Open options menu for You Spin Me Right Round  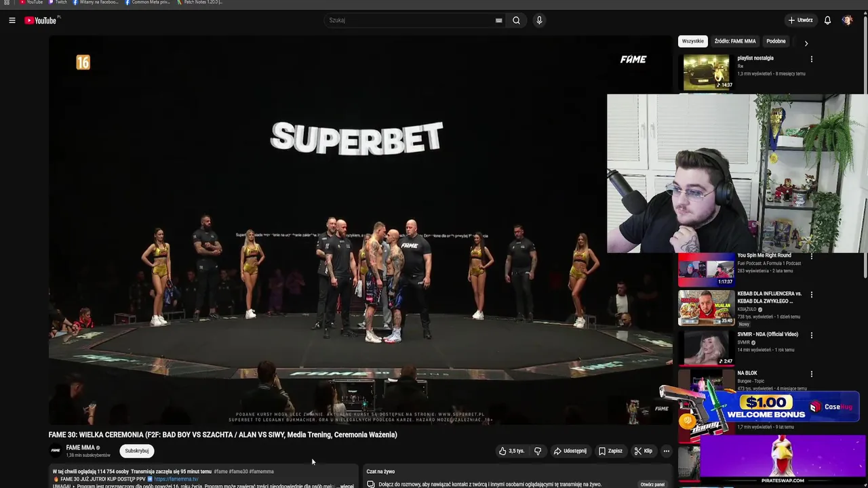click(x=811, y=256)
